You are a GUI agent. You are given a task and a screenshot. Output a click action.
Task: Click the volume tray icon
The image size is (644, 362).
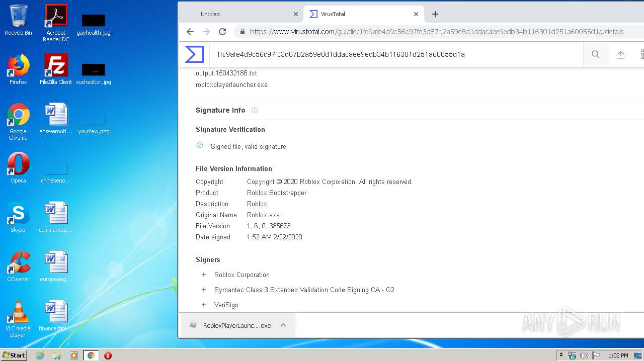coord(584,355)
